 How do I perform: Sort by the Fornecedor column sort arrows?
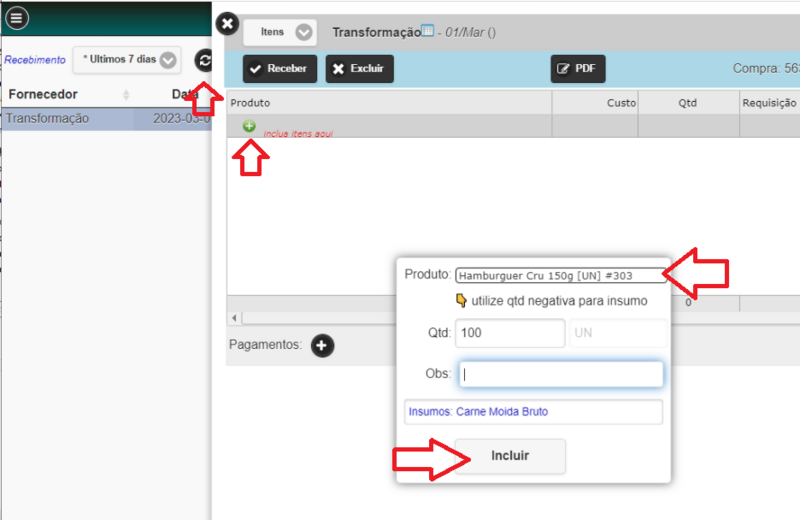tap(126, 94)
